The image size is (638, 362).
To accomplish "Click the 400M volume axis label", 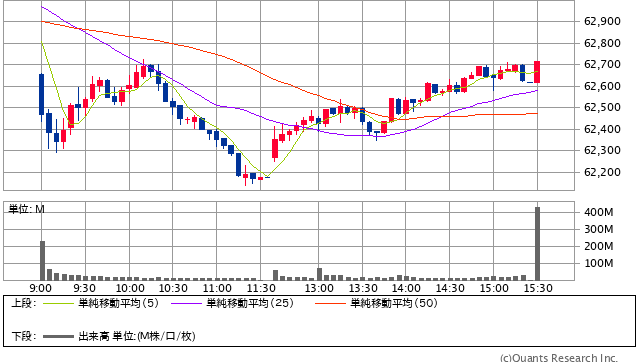I will (x=599, y=212).
